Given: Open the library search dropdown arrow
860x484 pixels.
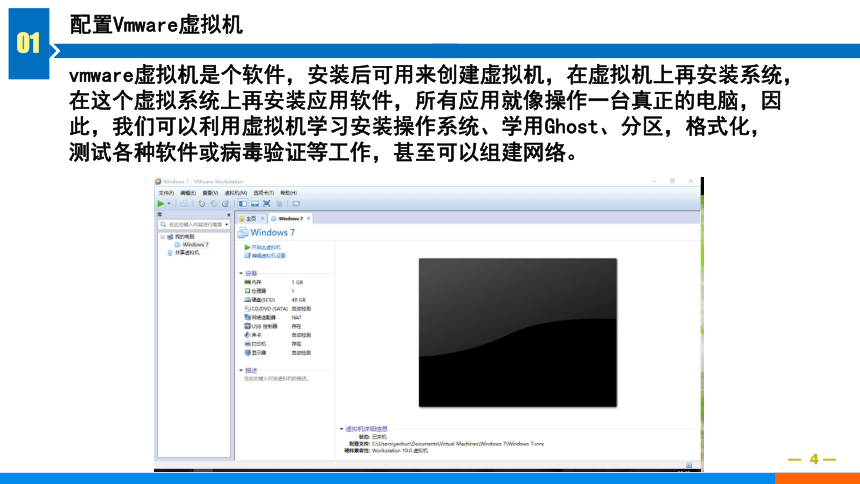Looking at the screenshot, I should [227, 224].
